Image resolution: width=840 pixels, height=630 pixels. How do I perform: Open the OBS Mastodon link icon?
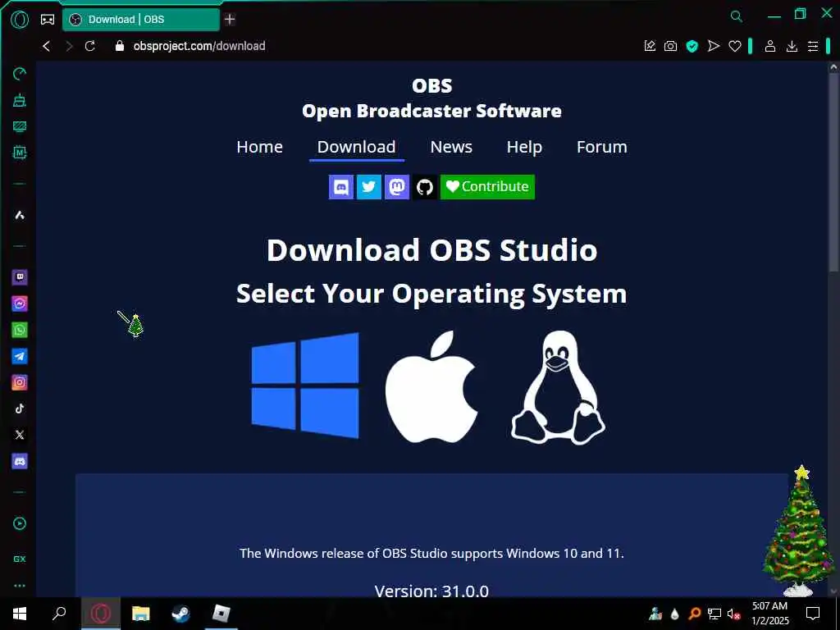click(397, 187)
